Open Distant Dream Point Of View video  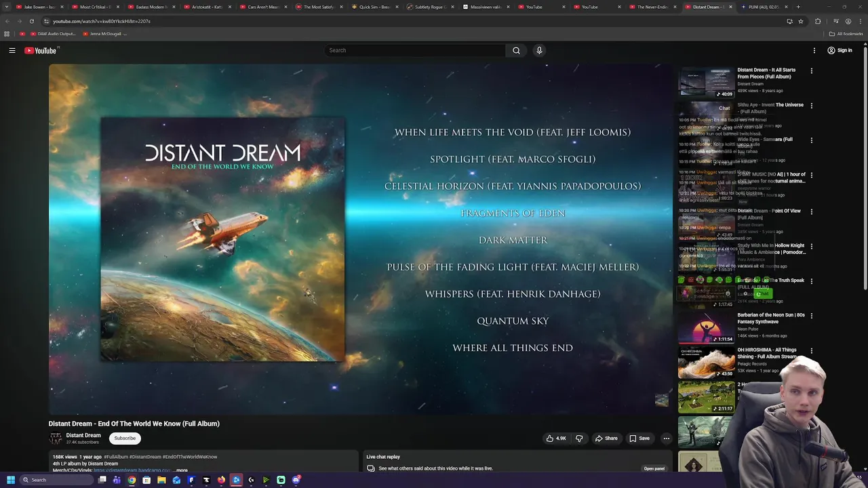pyautogui.click(x=769, y=214)
